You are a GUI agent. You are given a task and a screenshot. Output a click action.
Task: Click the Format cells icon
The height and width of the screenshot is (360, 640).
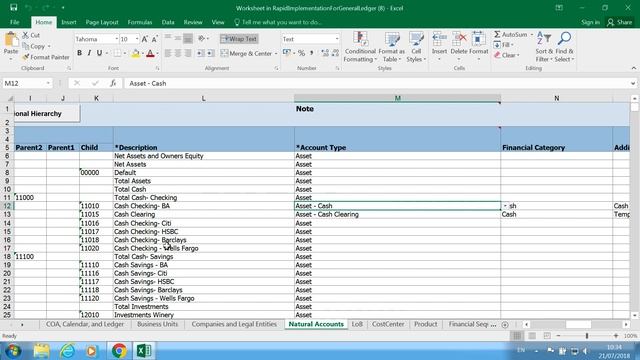point(478,40)
